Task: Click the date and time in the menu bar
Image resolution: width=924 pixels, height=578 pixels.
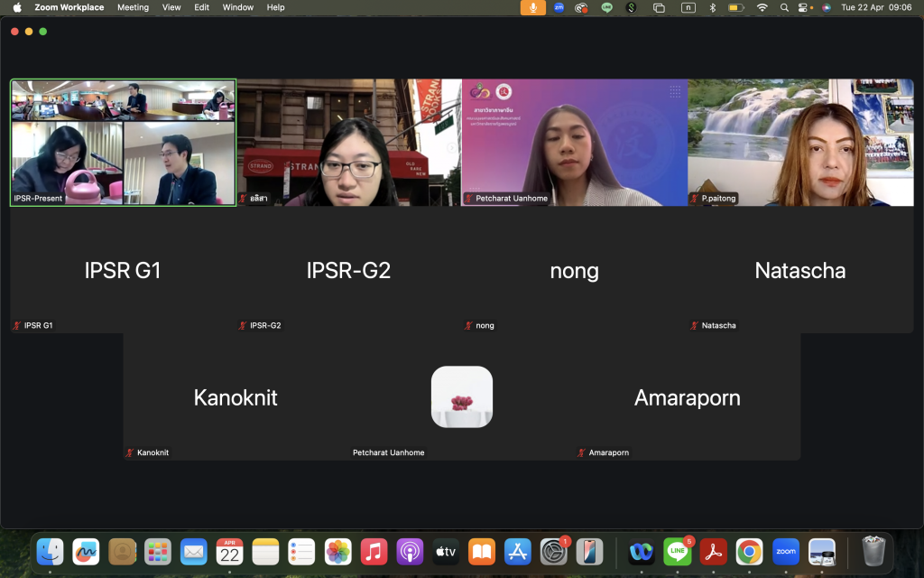Action: point(875,7)
